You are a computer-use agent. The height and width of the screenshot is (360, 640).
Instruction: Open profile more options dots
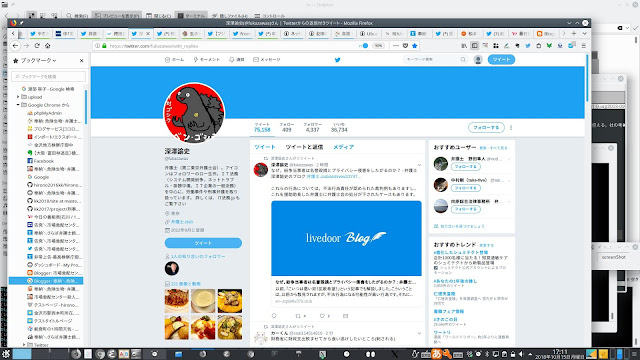[x=511, y=127]
